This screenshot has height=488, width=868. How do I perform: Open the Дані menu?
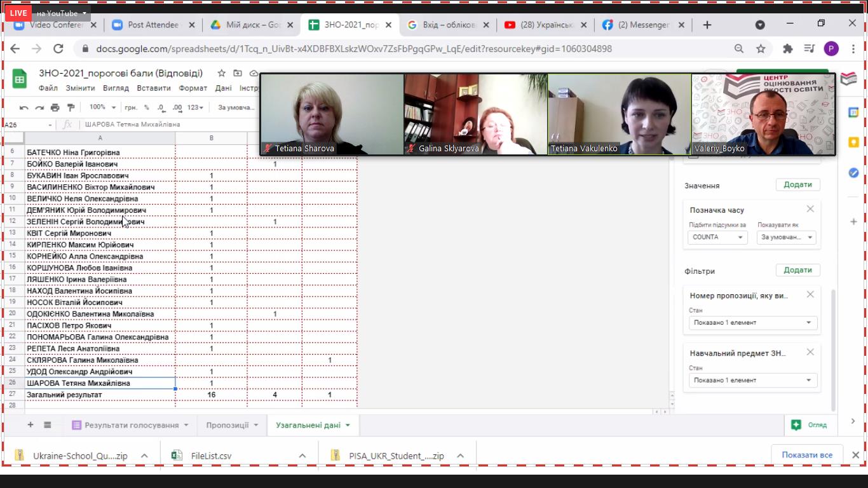[x=224, y=88]
